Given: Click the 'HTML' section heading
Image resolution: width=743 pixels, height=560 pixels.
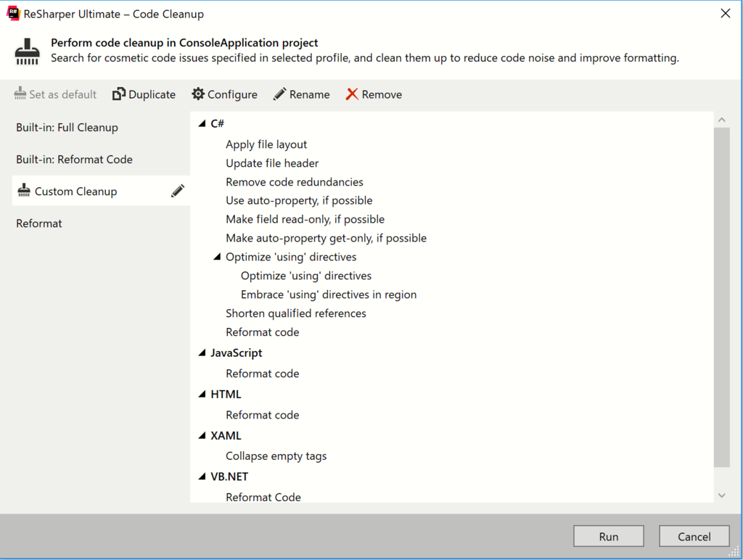Looking at the screenshot, I should point(226,394).
